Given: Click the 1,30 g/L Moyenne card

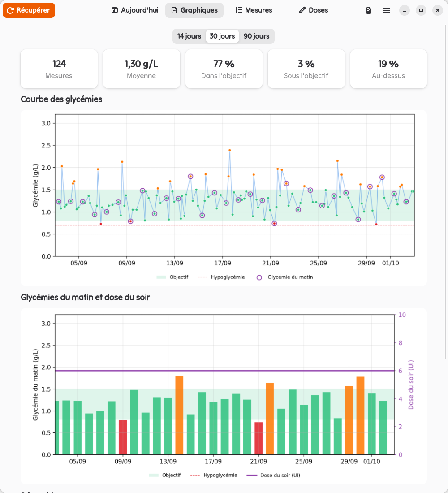Looking at the screenshot, I should [x=142, y=69].
